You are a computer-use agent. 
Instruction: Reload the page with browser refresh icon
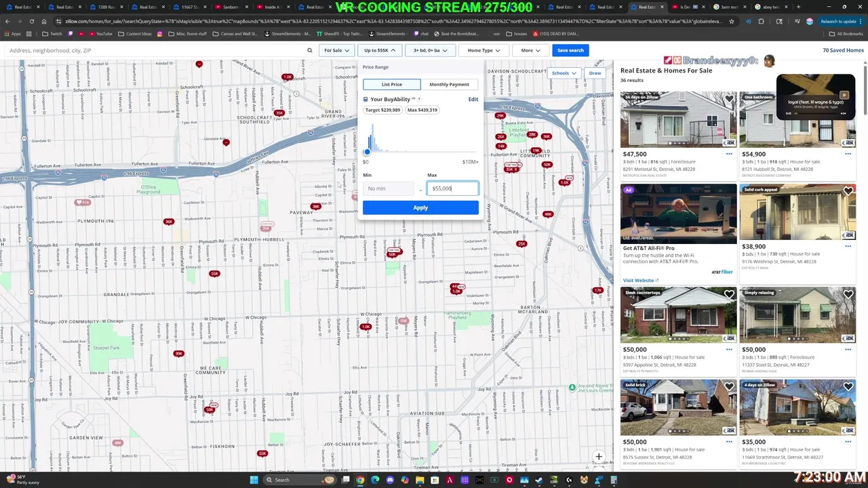31,21
